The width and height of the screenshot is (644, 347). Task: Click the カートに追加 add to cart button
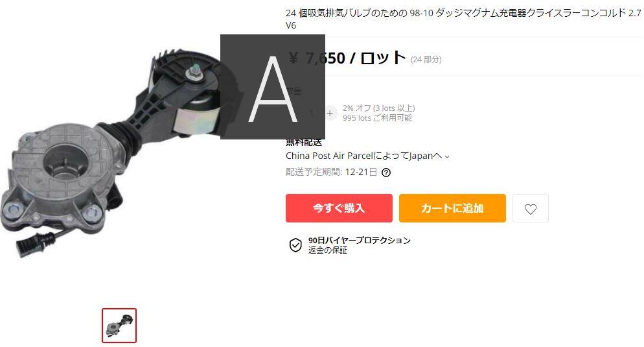[x=452, y=208]
